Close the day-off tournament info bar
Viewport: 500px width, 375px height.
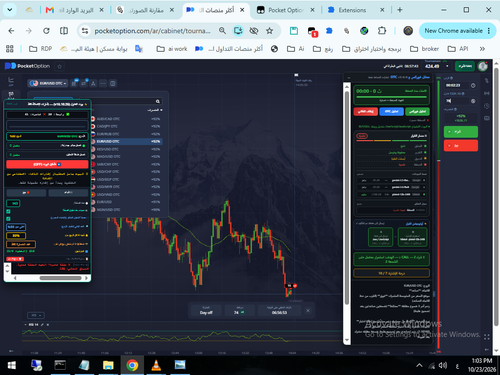pos(308,310)
